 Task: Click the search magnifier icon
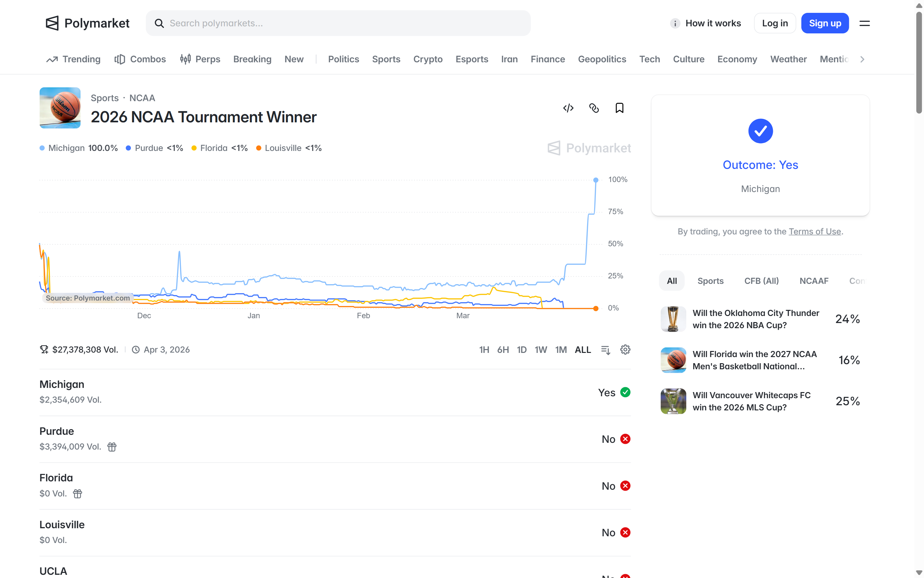coord(159,23)
